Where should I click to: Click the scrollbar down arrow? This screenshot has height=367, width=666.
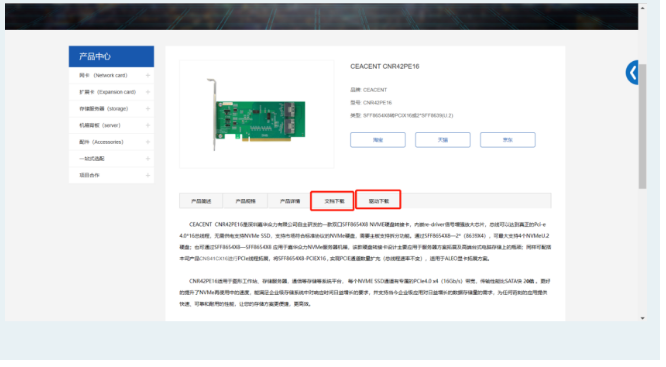642,318
